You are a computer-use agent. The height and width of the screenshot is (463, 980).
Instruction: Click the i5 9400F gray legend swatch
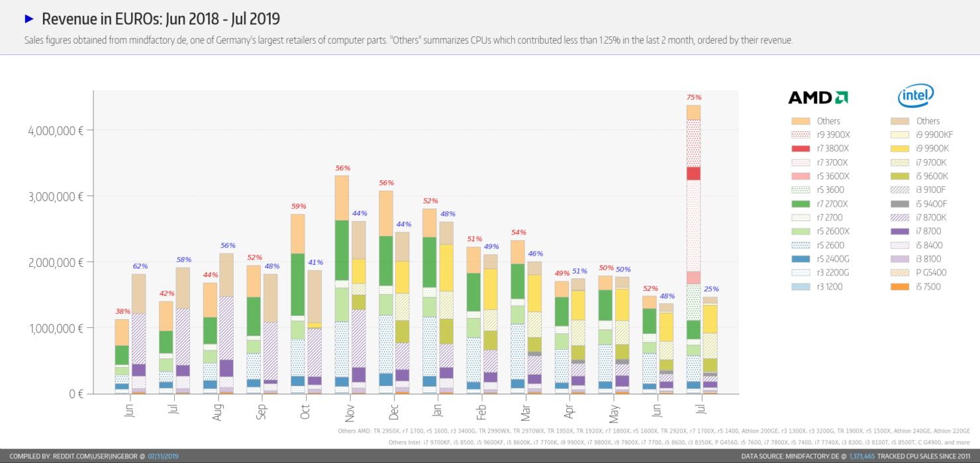[x=900, y=204]
